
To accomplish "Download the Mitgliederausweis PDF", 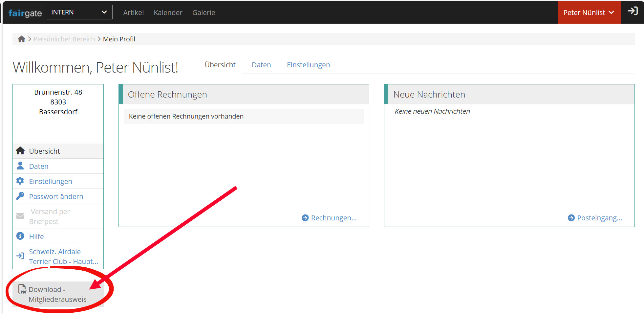I will click(58, 294).
